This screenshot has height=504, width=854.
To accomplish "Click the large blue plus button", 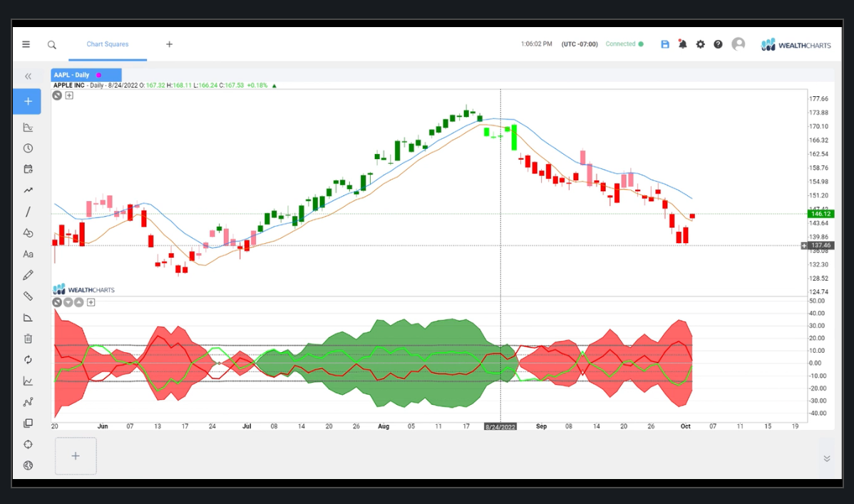I will click(28, 101).
